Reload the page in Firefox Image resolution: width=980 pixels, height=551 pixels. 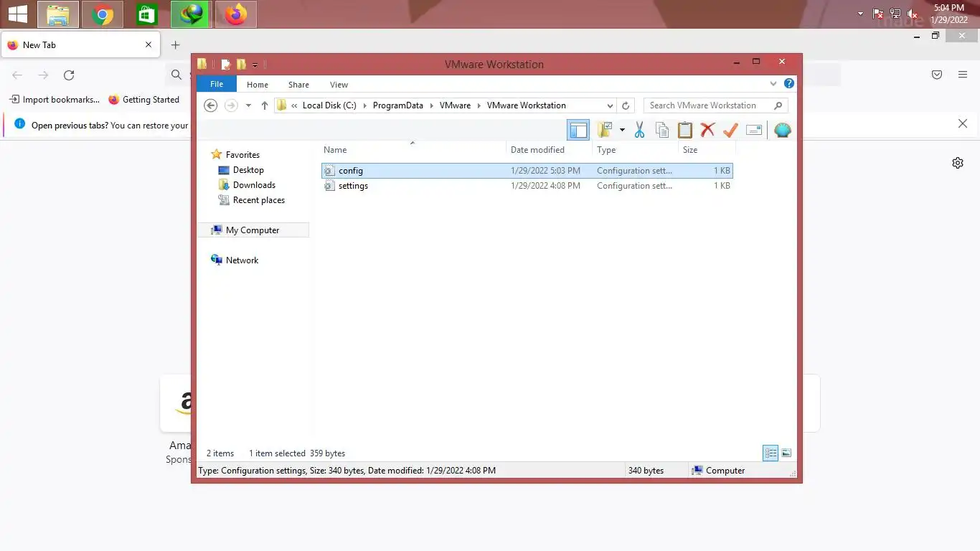tap(69, 75)
